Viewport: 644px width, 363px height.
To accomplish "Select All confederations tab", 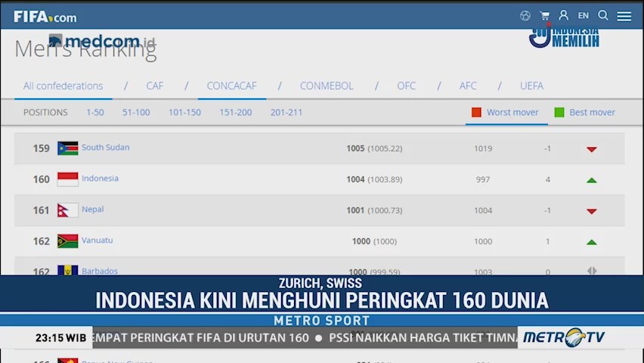I will (x=63, y=85).
